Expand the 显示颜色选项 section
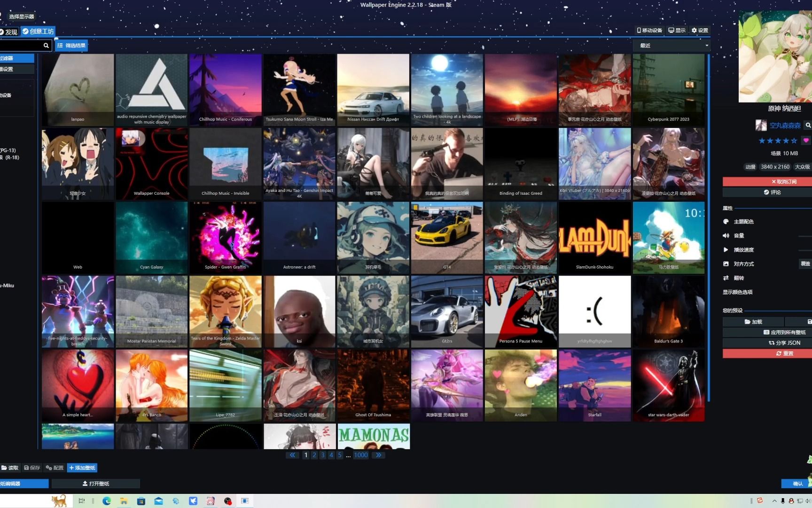 [x=738, y=292]
